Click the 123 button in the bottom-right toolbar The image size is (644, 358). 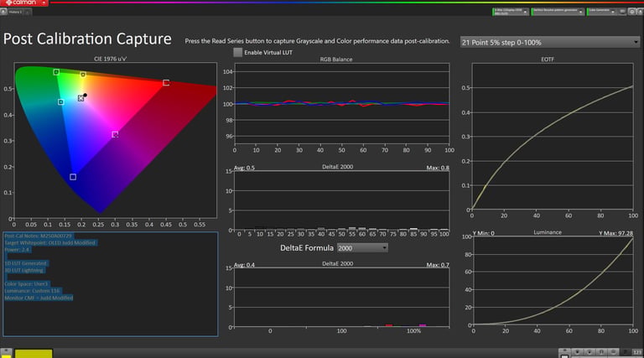(x=637, y=352)
